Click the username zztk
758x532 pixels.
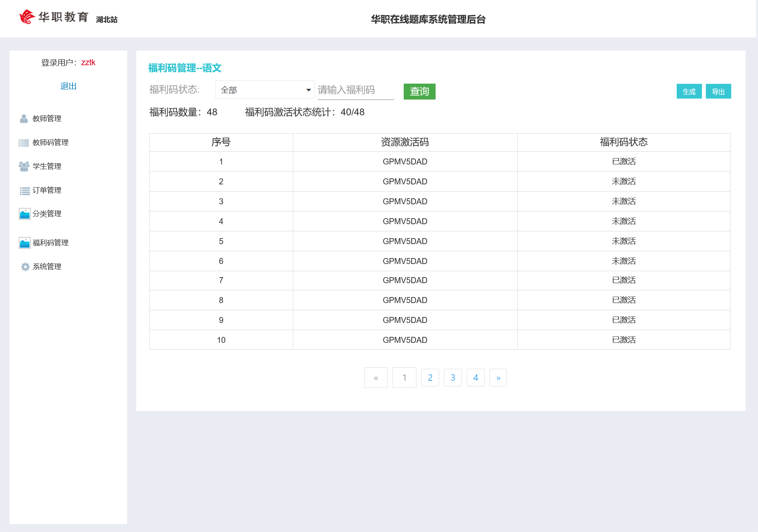pos(88,63)
